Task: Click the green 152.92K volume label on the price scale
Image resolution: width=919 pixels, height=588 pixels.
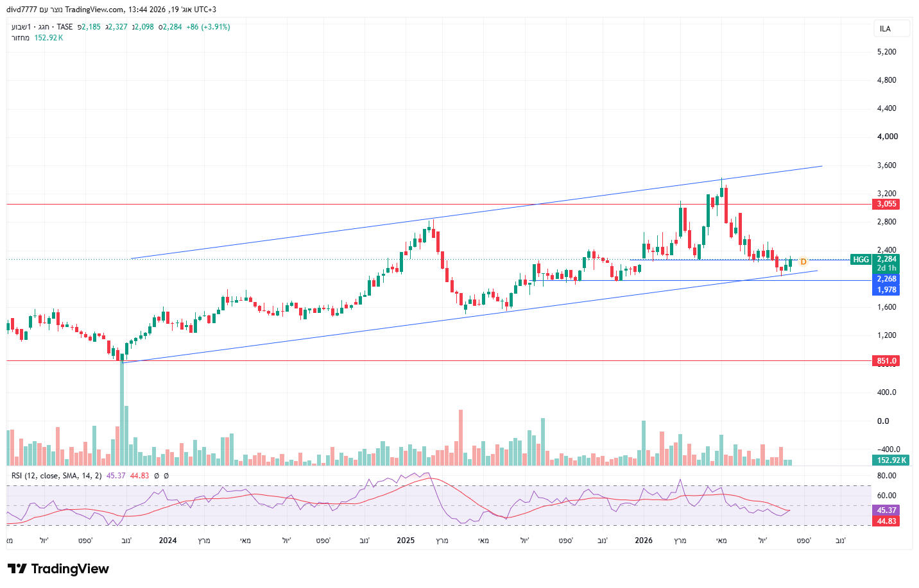Action: [891, 460]
